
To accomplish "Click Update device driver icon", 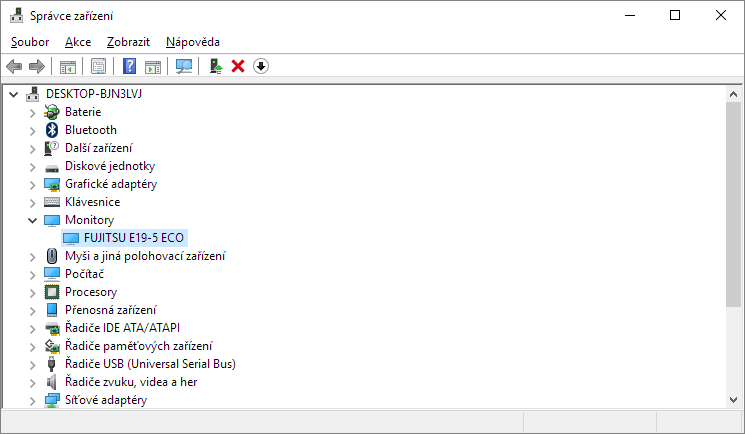I will 216,66.
